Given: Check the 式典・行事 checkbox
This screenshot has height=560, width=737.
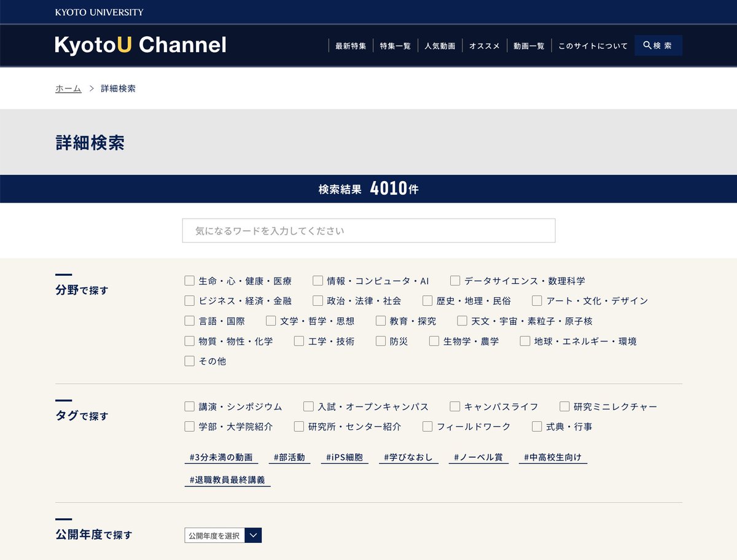Looking at the screenshot, I should (537, 426).
